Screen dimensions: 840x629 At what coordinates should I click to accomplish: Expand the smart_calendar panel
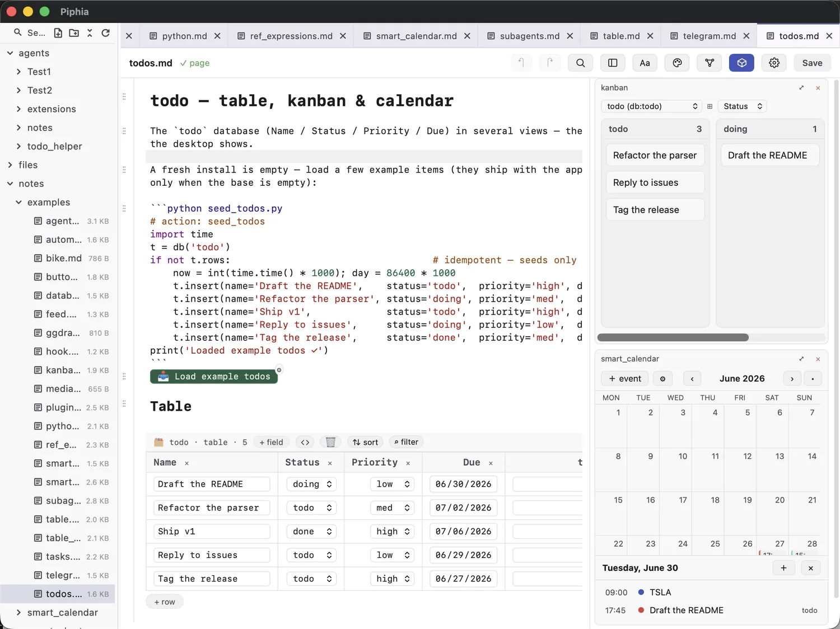pyautogui.click(x=801, y=359)
